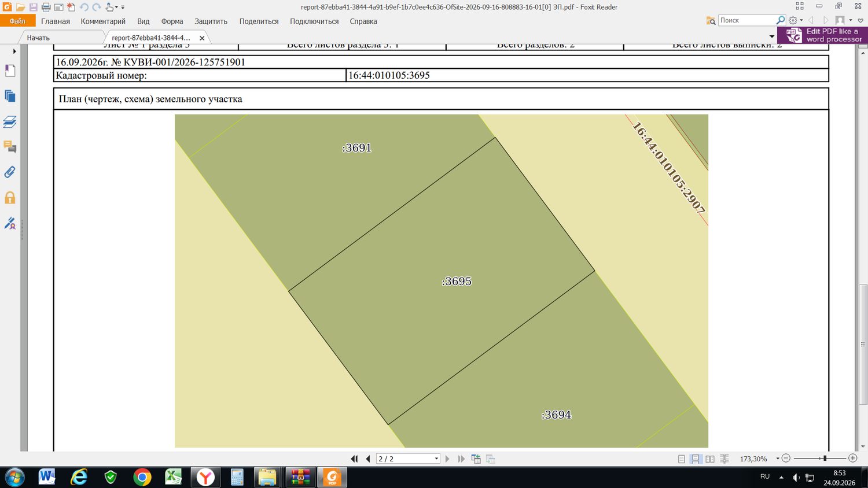
Task: Open a file via the folder icon
Action: (x=20, y=8)
